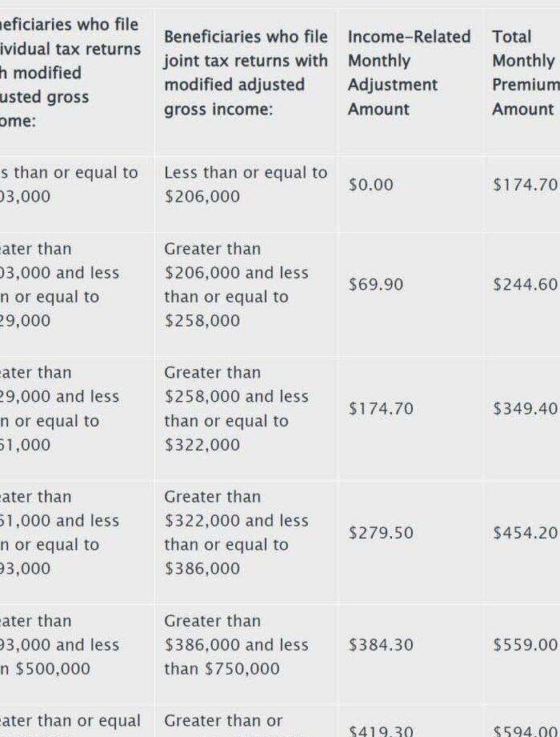Select the joint $206,000 to $258,000 bracket cell
560x737 pixels.
pos(236,285)
